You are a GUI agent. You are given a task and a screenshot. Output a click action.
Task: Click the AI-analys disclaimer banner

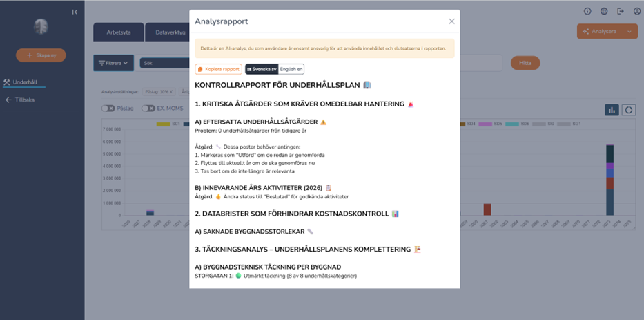coord(324,48)
